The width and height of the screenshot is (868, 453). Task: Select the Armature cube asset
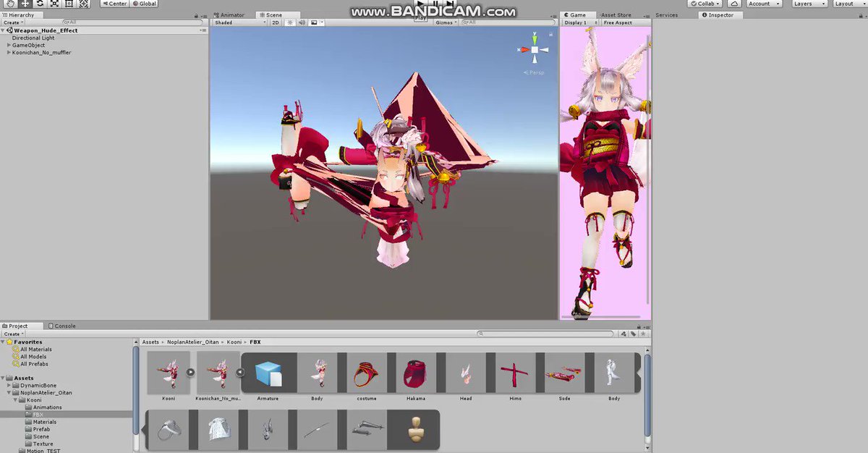[268, 373]
